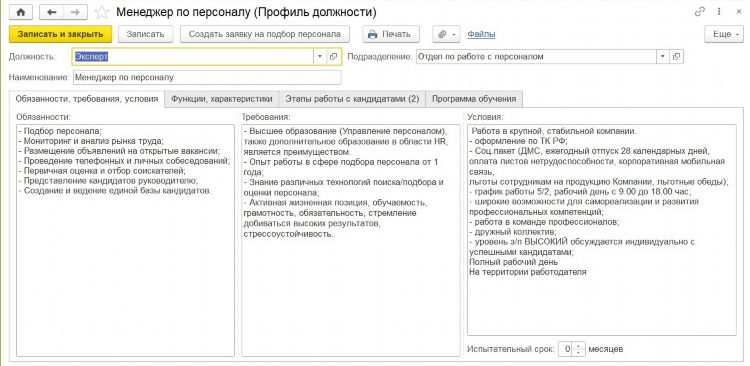
Task: Click the line 'Полный рабочий день'
Action: click(513, 262)
